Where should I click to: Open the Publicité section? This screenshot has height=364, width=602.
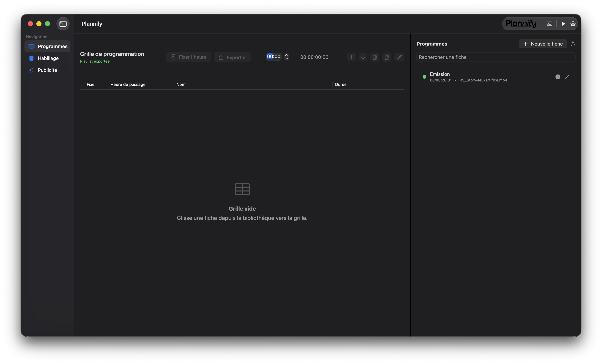pyautogui.click(x=47, y=70)
